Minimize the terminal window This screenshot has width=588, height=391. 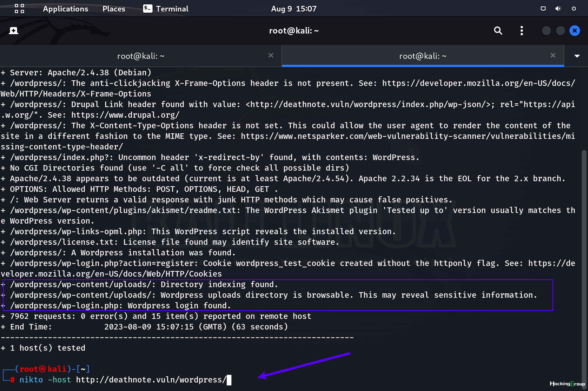tap(546, 31)
